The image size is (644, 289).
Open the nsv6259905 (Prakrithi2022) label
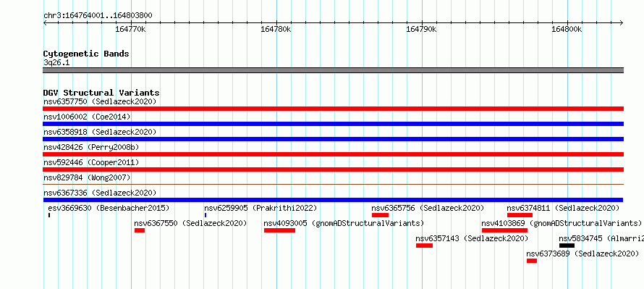click(x=260, y=208)
